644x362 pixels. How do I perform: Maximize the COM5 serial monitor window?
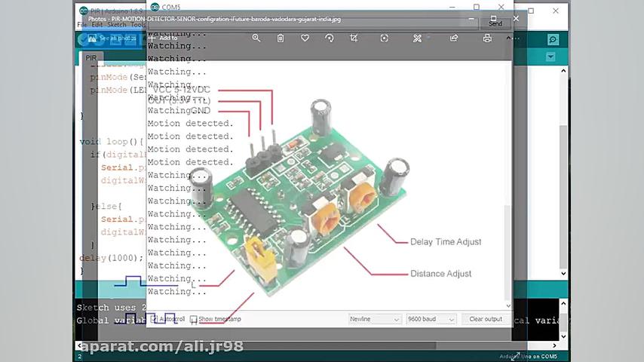[477, 7]
